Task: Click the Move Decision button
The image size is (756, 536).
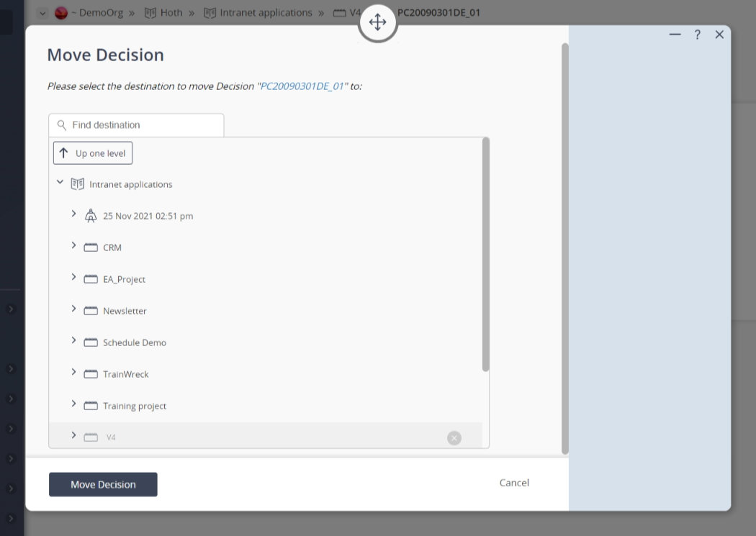Action: click(x=103, y=484)
